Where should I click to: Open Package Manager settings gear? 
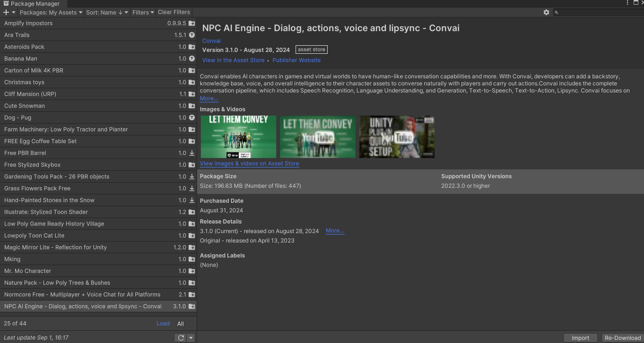546,12
